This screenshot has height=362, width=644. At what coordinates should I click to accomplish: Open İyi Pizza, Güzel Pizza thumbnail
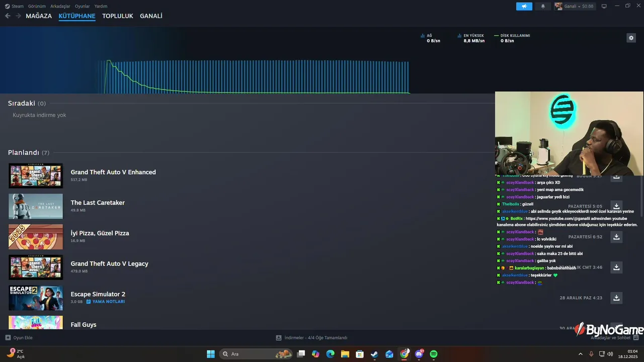36,237
